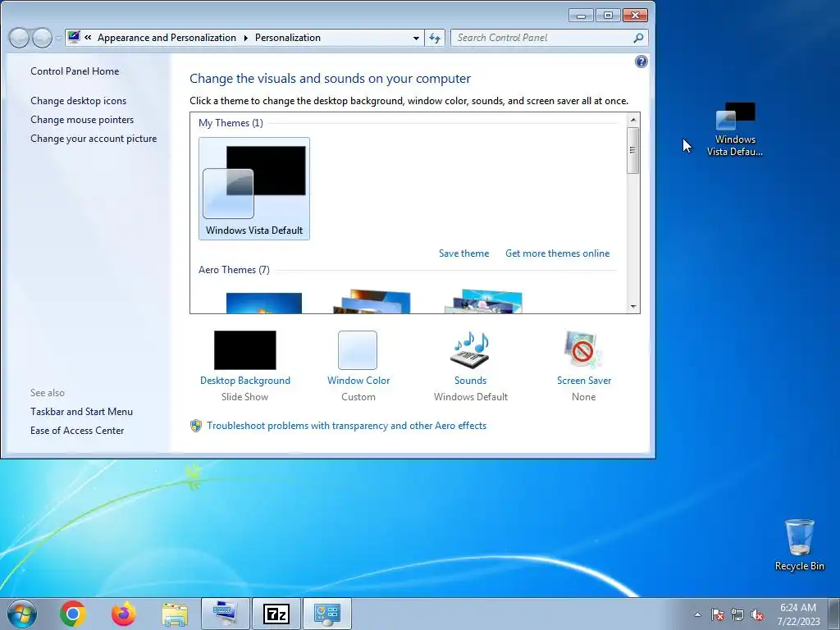Click the control panel icon in address bar
The height and width of the screenshot is (630, 840).
74,37
